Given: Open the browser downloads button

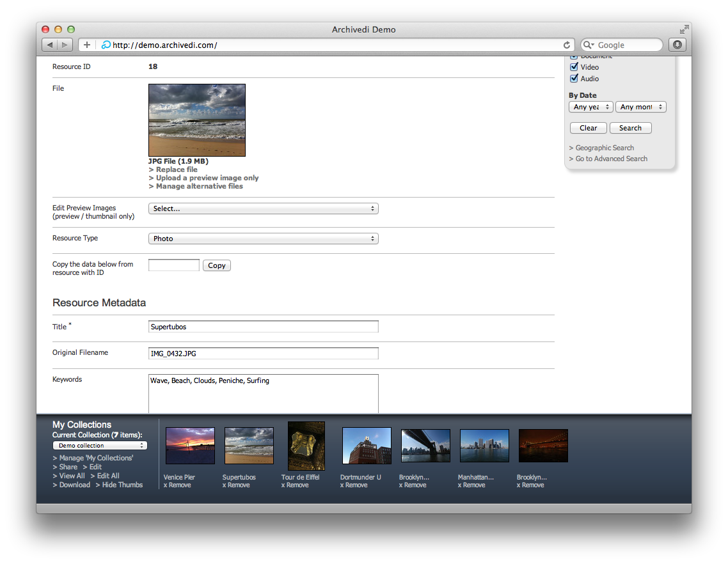Looking at the screenshot, I should coord(677,45).
